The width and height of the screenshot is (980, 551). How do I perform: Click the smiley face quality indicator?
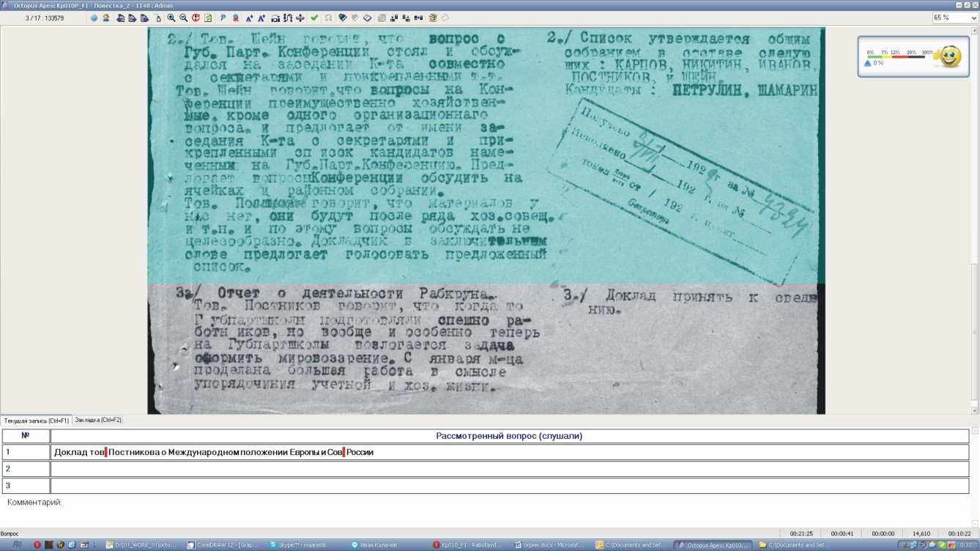pyautogui.click(x=949, y=56)
